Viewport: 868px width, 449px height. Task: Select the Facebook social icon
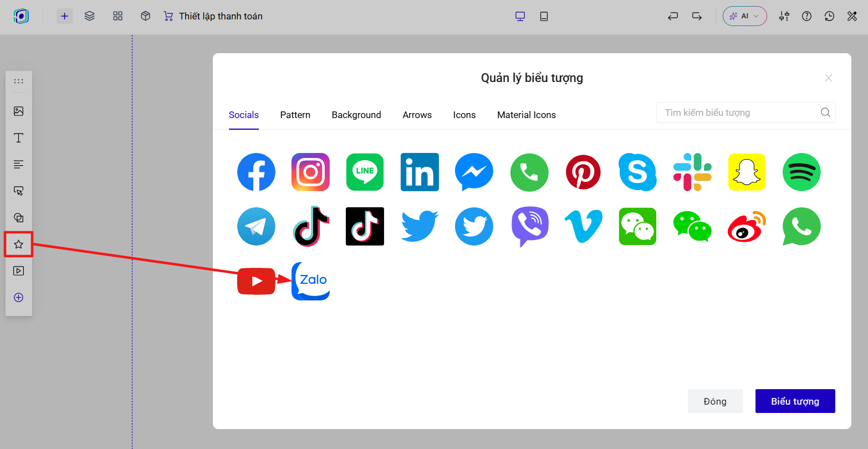click(256, 172)
